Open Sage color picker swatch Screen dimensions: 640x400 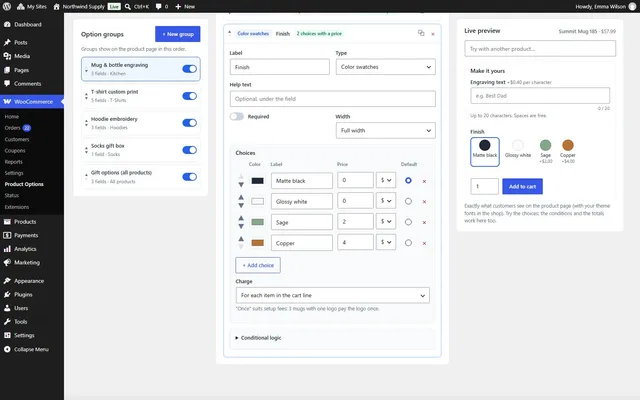tap(258, 222)
